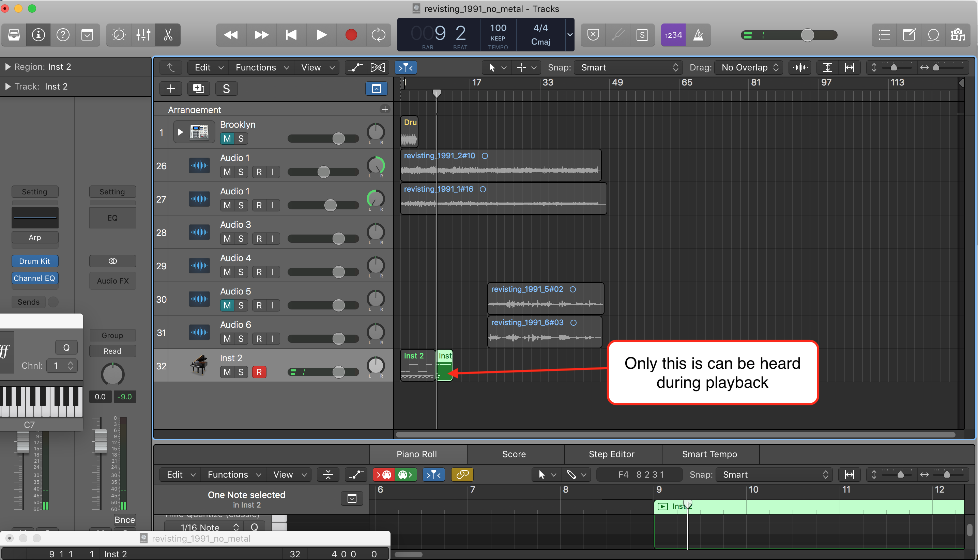Toggle the Inspector panel
Image resolution: width=978 pixels, height=560 pixels.
pyautogui.click(x=38, y=35)
